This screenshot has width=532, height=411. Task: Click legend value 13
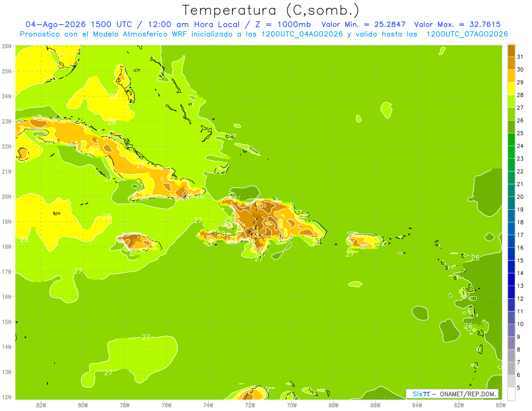520,286
